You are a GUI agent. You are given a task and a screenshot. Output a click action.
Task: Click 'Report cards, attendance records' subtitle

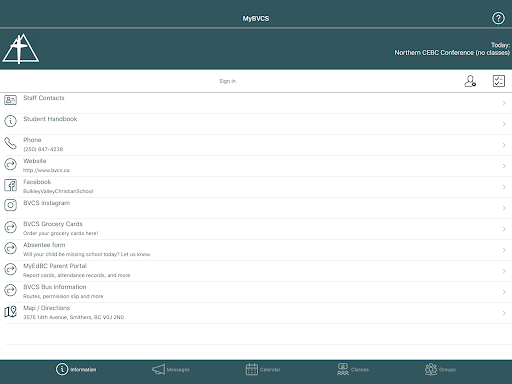pyautogui.click(x=76, y=275)
